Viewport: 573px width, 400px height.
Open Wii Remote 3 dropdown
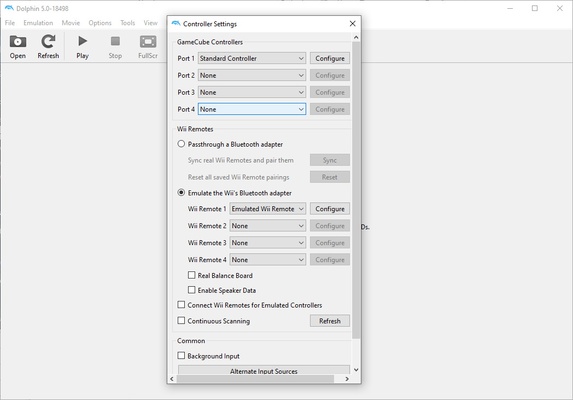pos(267,243)
